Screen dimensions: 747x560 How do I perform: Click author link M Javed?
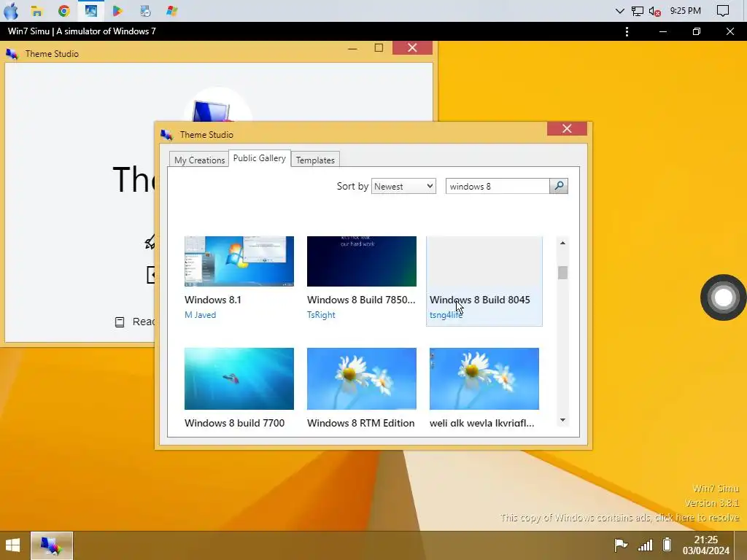pyautogui.click(x=200, y=315)
